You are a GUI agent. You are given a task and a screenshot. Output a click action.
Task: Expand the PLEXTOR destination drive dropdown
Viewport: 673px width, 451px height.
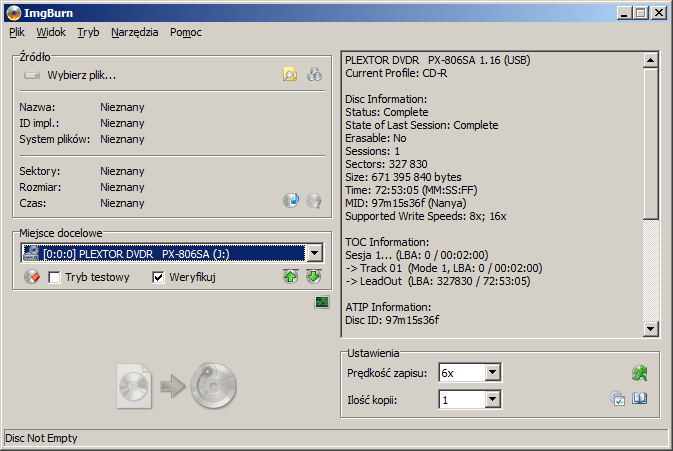315,253
